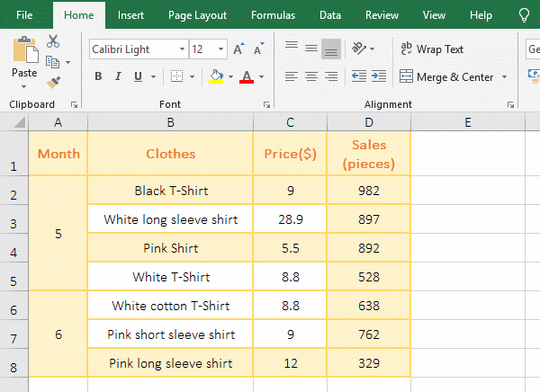The image size is (540, 392).
Task: Click Increase Indent icon
Action: [x=379, y=76]
